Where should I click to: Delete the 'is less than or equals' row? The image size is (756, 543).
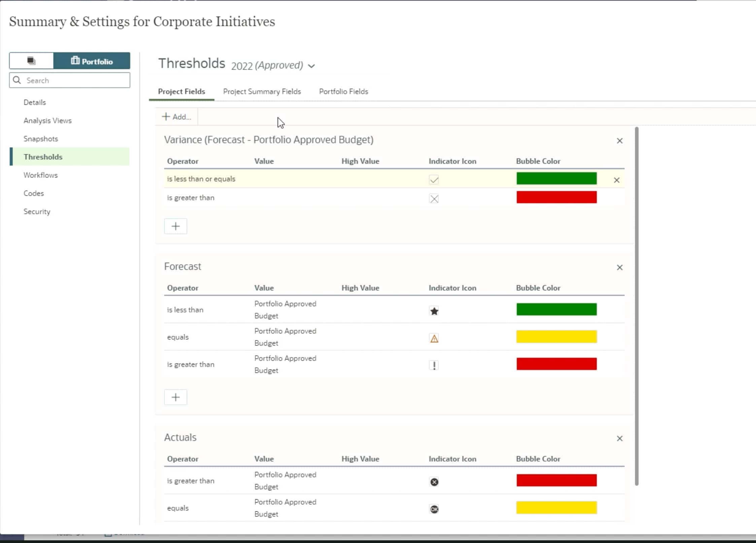[x=616, y=180]
